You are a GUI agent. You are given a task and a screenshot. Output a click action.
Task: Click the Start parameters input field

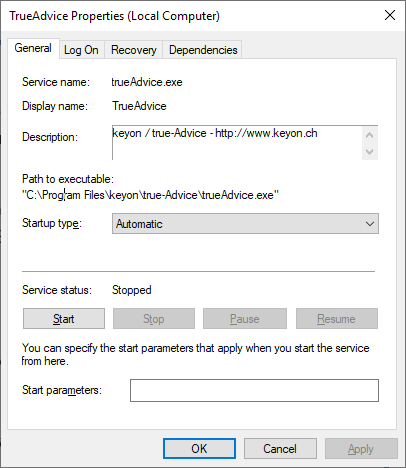(x=254, y=390)
